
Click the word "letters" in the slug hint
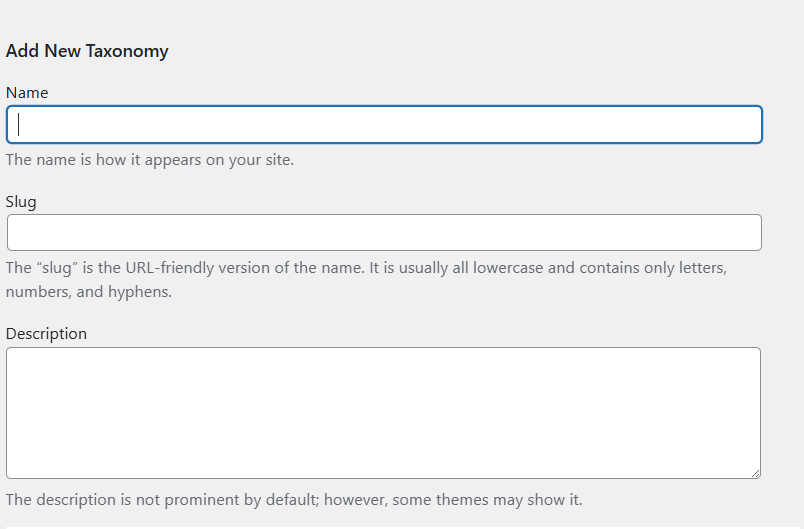pos(701,269)
